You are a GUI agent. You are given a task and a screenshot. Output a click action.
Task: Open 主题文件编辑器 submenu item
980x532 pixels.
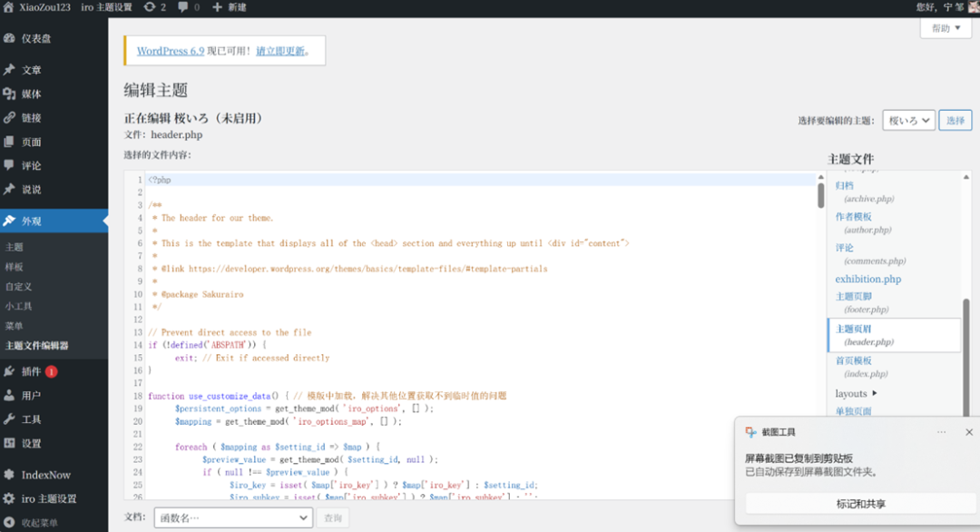(x=37, y=346)
